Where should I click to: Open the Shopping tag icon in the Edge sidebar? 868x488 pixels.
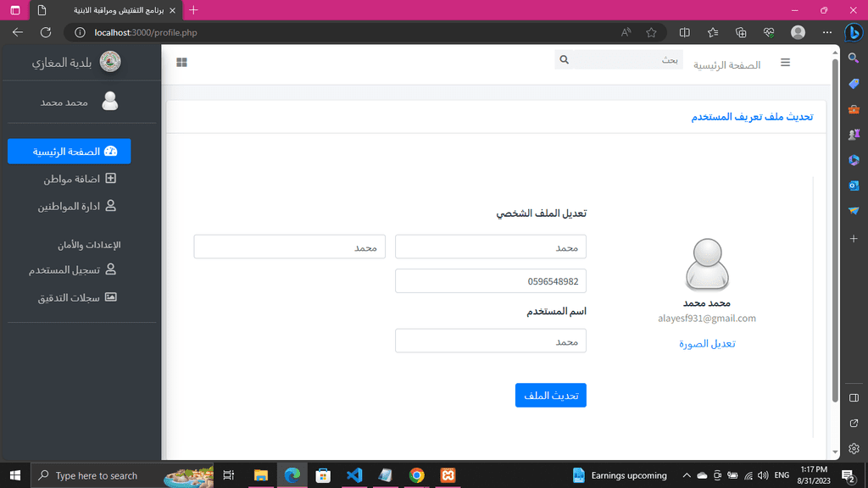click(854, 84)
